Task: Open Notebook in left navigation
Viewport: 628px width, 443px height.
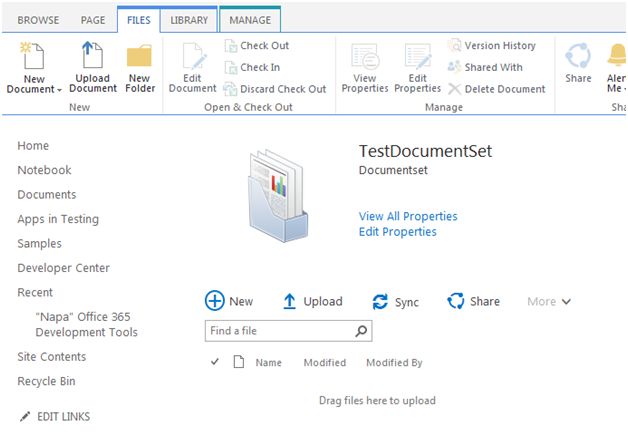Action: click(44, 170)
